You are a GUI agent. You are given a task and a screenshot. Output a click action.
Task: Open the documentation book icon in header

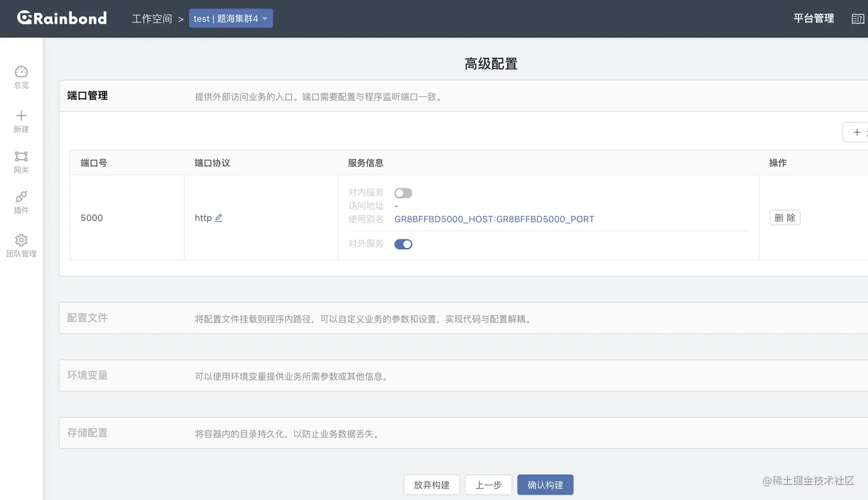(857, 19)
